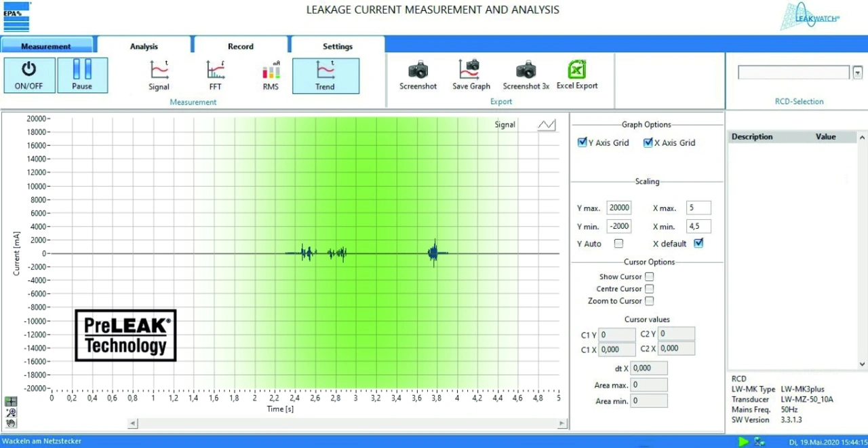Open the RCD-Selection dropdown arrow
This screenshot has height=448, width=868.
857,73
